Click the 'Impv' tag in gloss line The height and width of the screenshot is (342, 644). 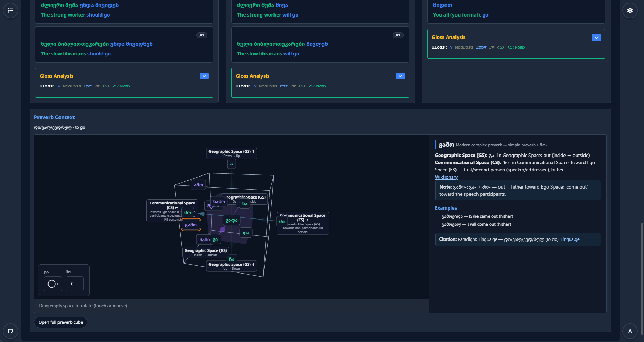[481, 47]
